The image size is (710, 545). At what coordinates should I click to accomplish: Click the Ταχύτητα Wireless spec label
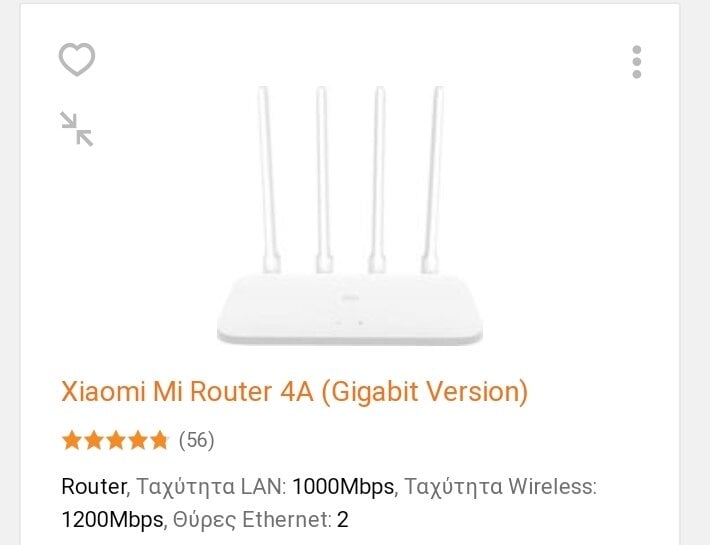pyautogui.click(x=500, y=487)
